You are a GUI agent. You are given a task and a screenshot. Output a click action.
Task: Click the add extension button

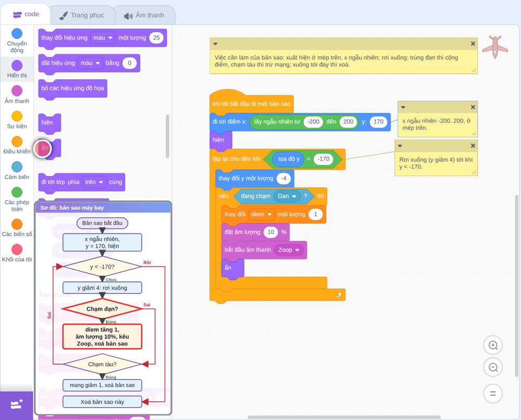coord(17,405)
